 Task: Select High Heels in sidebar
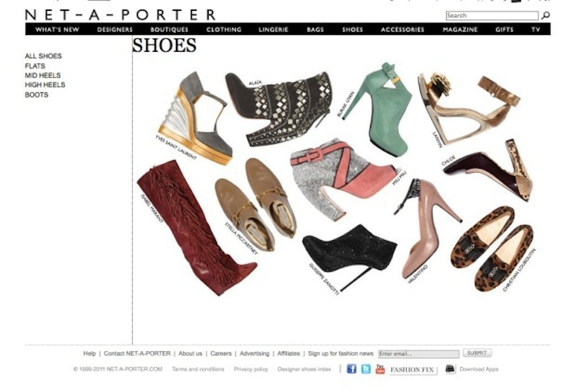tap(45, 85)
